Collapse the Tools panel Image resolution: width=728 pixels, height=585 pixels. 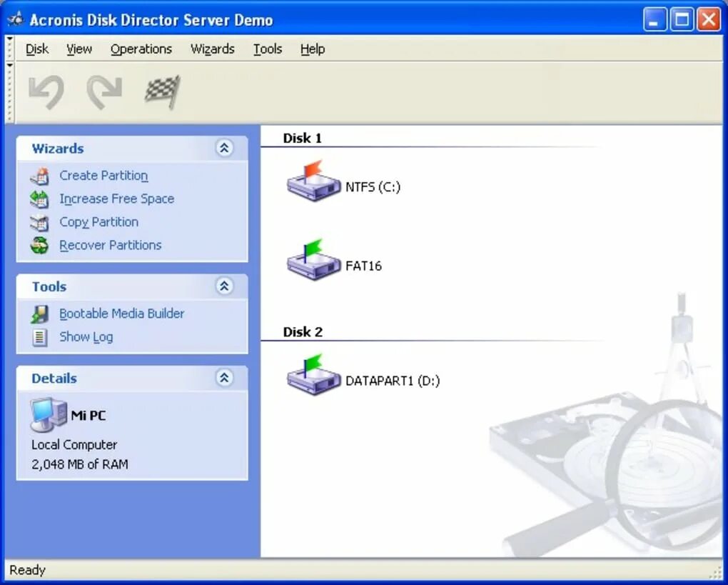[224, 286]
